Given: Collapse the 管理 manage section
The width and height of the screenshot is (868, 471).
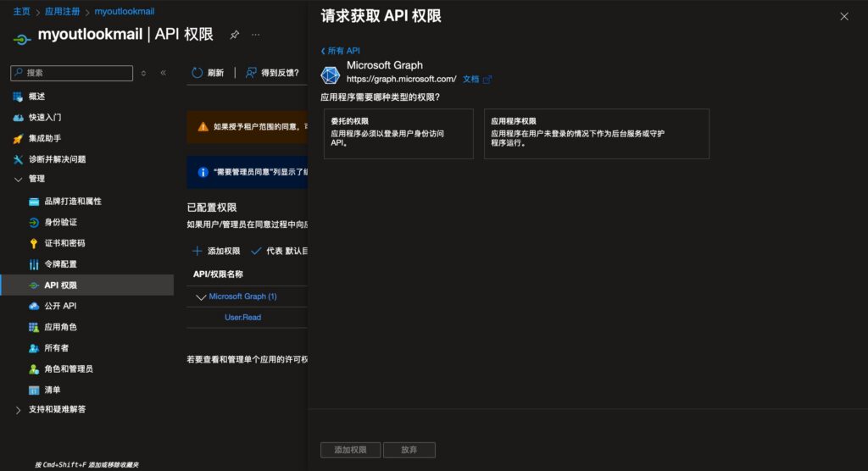Looking at the screenshot, I should click(19, 179).
